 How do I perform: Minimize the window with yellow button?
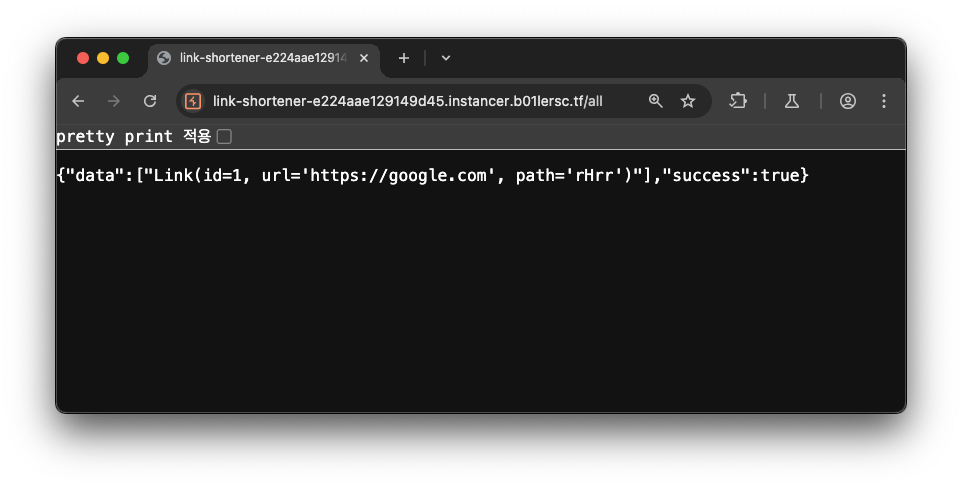[103, 58]
